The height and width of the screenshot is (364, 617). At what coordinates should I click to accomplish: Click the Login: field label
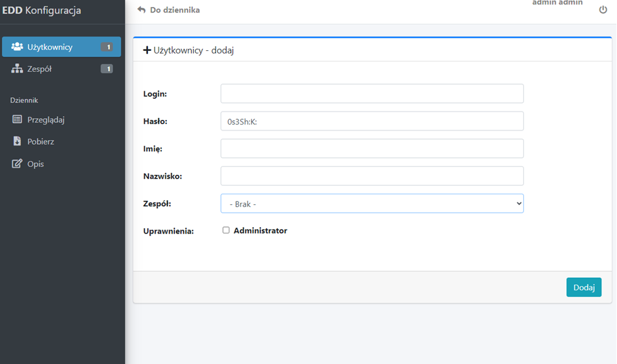155,94
